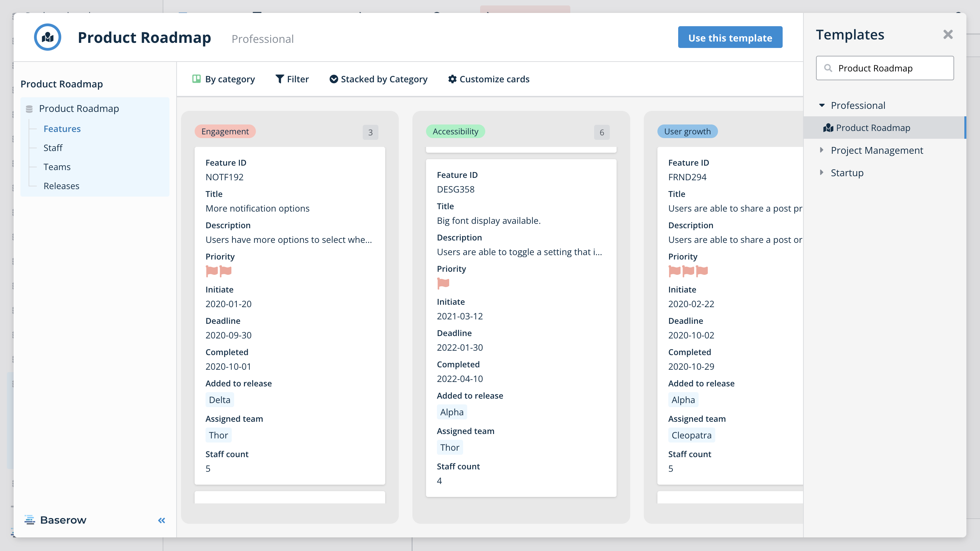The image size is (980, 551).
Task: Select the Releases table
Action: click(x=61, y=186)
